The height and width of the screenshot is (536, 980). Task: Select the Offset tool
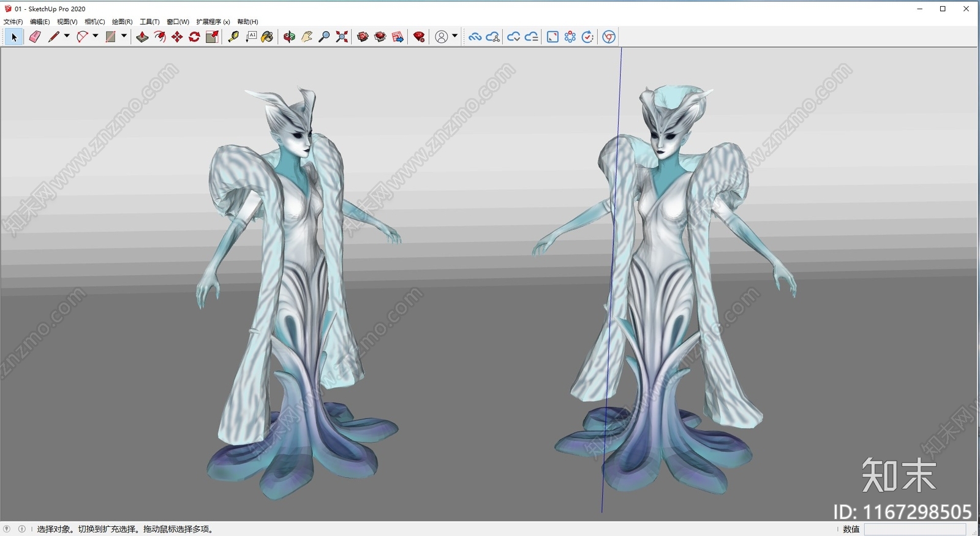pyautogui.click(x=160, y=37)
